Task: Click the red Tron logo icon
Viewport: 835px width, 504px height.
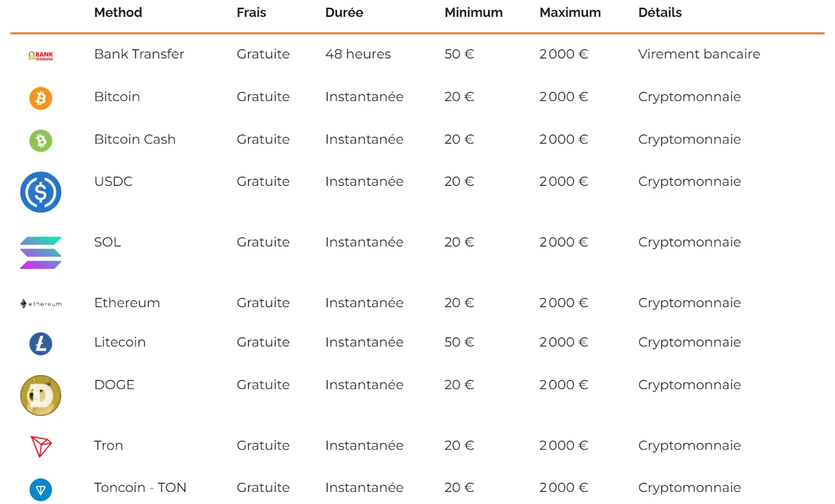Action: pos(41,446)
